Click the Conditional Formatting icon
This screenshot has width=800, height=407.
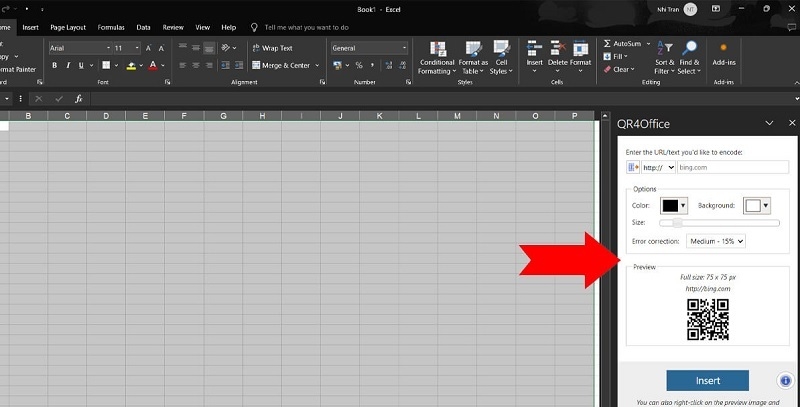tap(436, 49)
